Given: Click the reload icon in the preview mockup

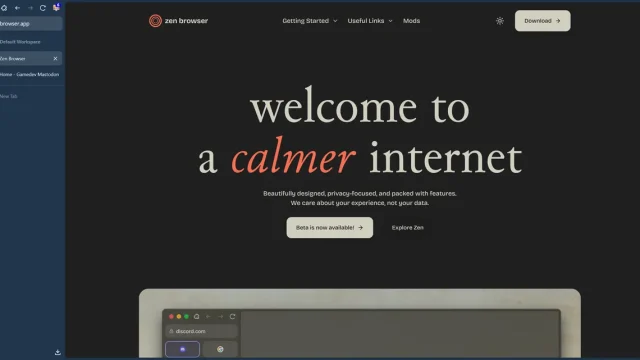Looking at the screenshot, I should [x=232, y=316].
